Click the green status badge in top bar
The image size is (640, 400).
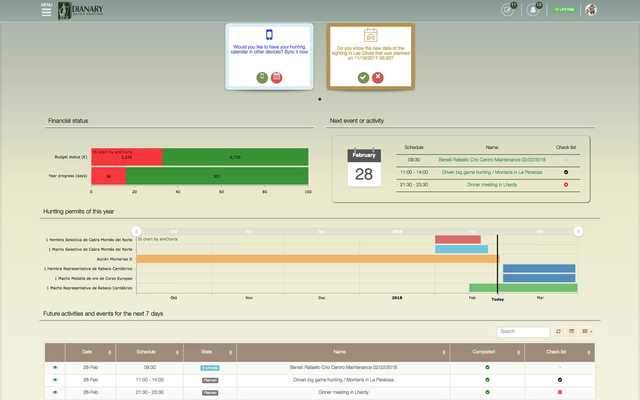(564, 9)
